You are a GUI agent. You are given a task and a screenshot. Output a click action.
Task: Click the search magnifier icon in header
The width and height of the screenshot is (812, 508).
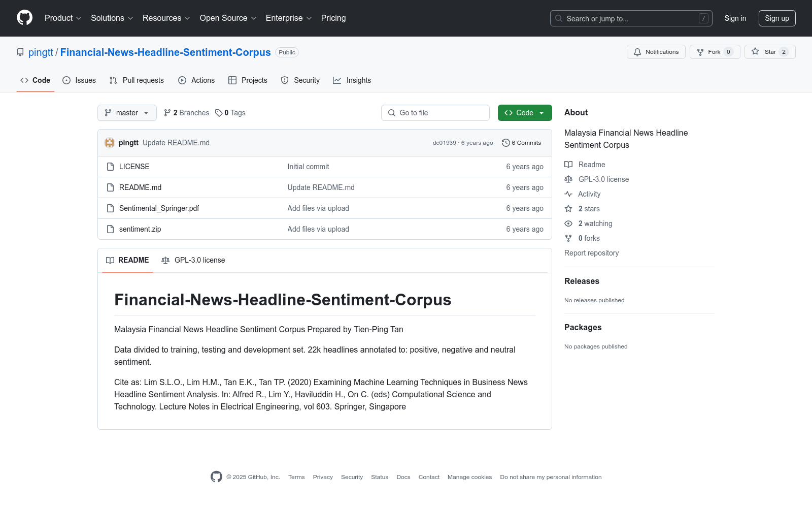(559, 18)
